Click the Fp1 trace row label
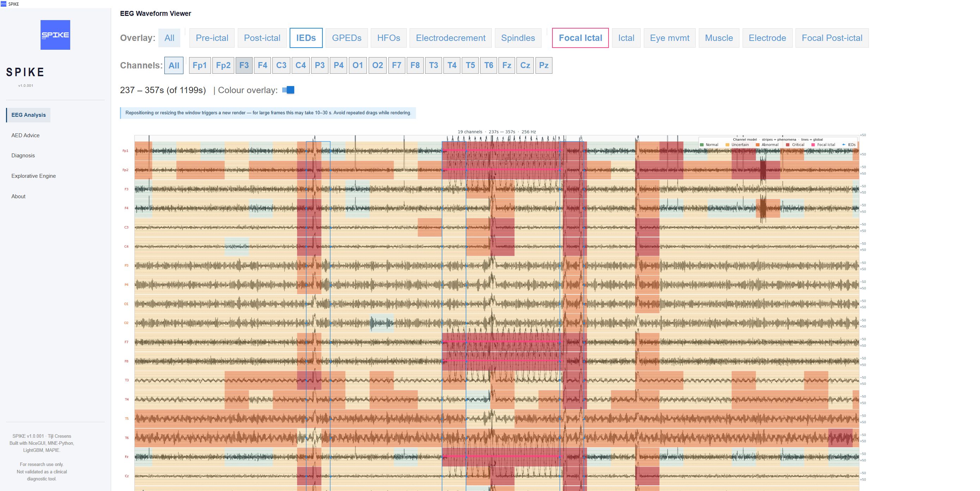 [125, 151]
